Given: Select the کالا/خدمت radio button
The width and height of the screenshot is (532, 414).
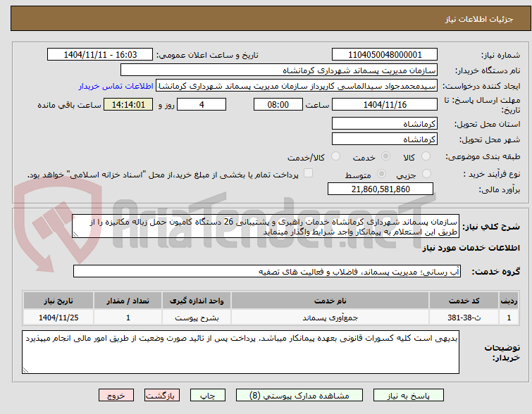Looking at the screenshot, I should [335, 156].
